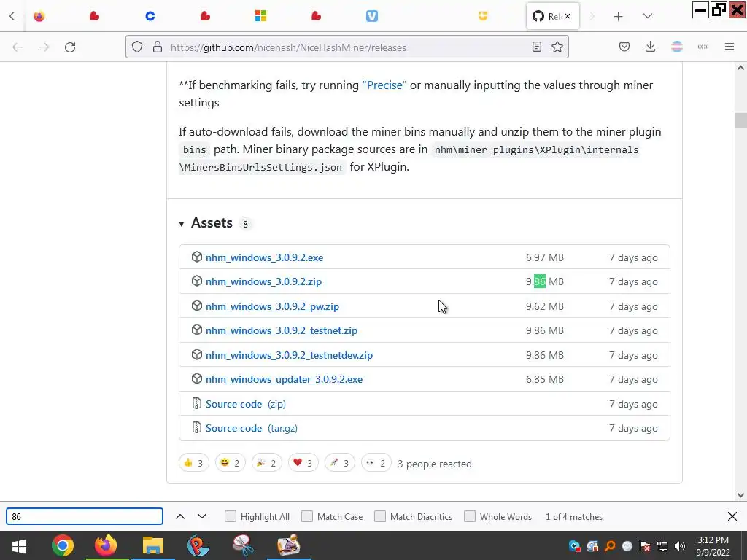
Task: Download nhm_windows_3.0.9.2.zip
Action: coord(263,282)
